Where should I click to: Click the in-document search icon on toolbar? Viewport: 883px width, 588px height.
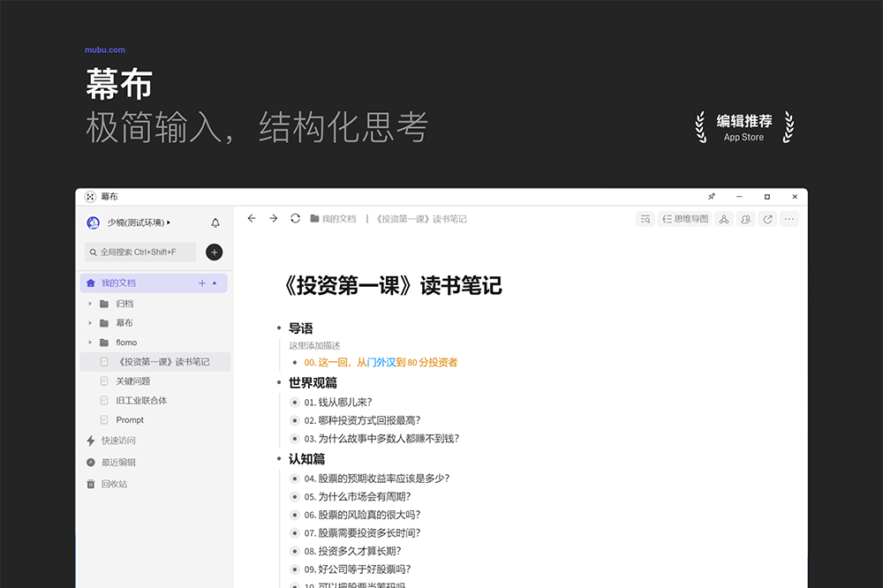click(645, 219)
